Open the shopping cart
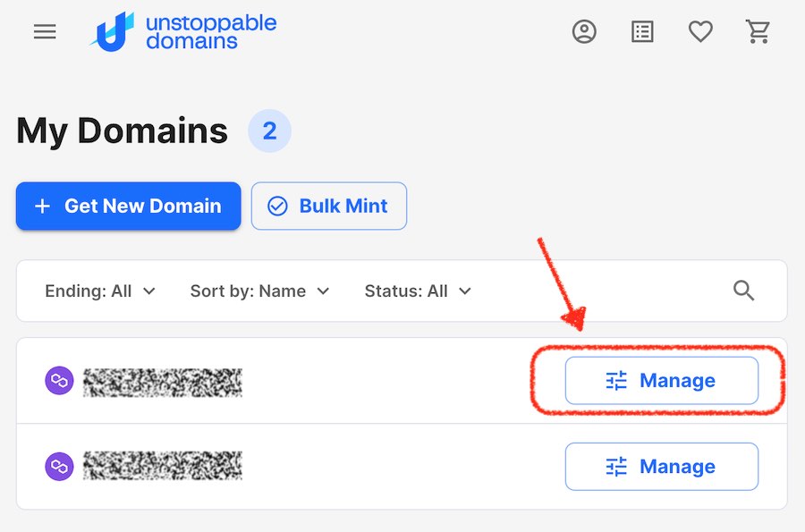Image resolution: width=805 pixels, height=532 pixels. pyautogui.click(x=758, y=32)
